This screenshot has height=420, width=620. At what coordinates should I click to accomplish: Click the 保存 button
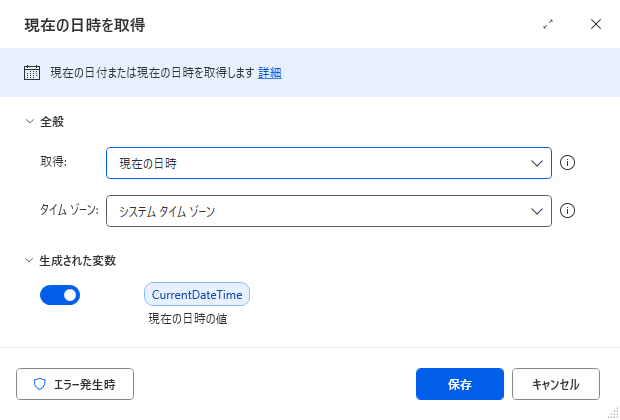pos(460,384)
